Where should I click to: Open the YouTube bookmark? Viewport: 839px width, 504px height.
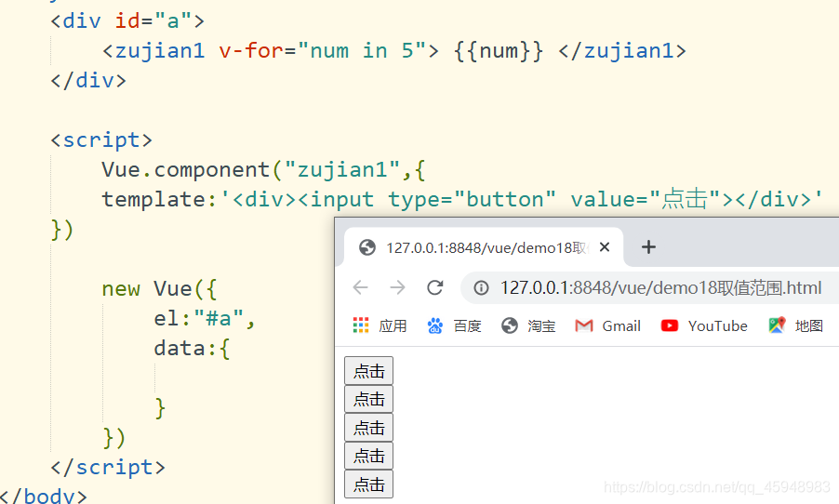click(703, 325)
